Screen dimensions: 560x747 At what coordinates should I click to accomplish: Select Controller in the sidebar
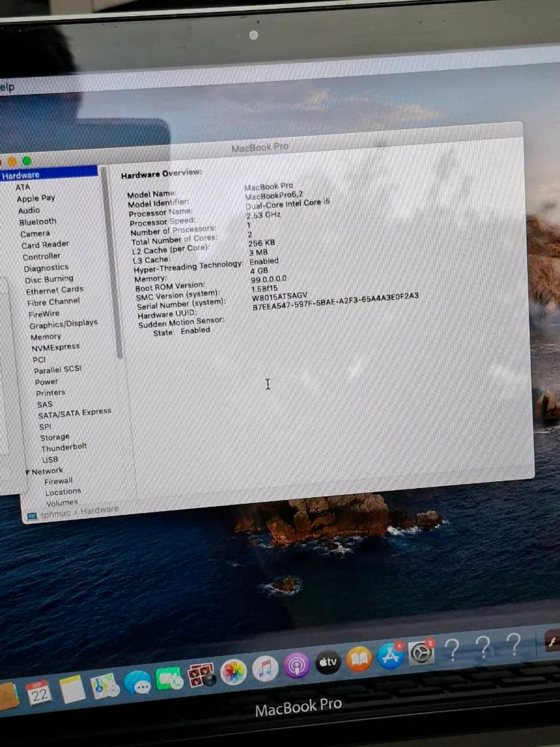coord(42,256)
